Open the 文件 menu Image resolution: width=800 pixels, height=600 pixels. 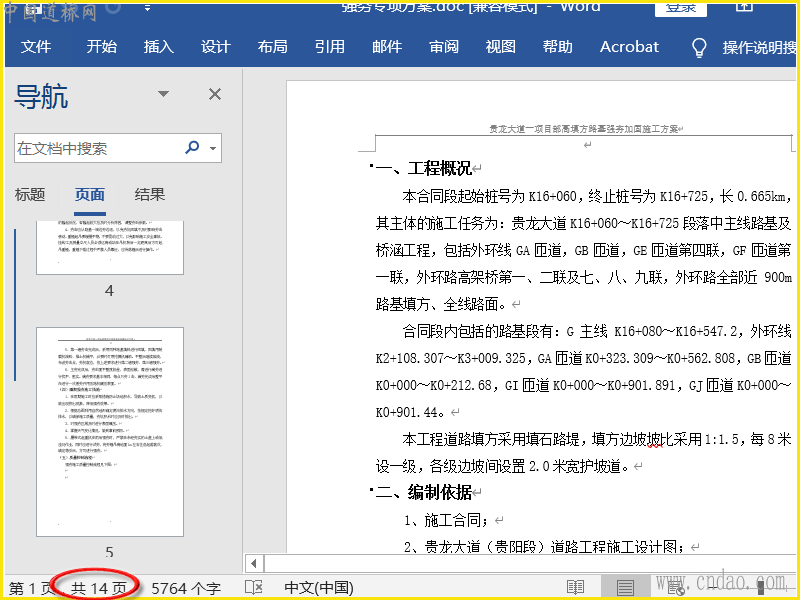pyautogui.click(x=36, y=47)
